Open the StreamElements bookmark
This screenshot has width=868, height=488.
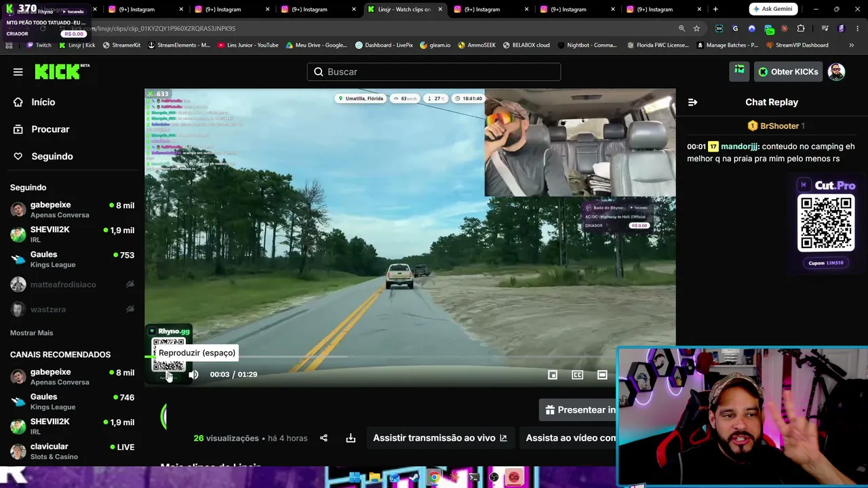coord(179,45)
